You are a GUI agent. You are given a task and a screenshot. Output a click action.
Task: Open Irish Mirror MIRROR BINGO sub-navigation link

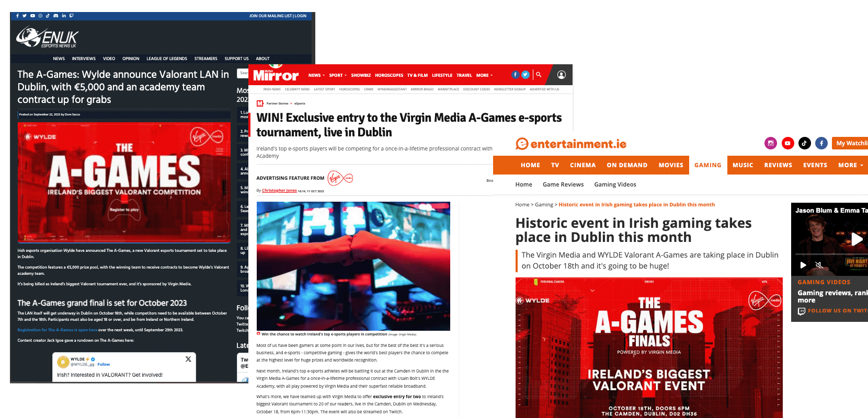[x=422, y=89]
